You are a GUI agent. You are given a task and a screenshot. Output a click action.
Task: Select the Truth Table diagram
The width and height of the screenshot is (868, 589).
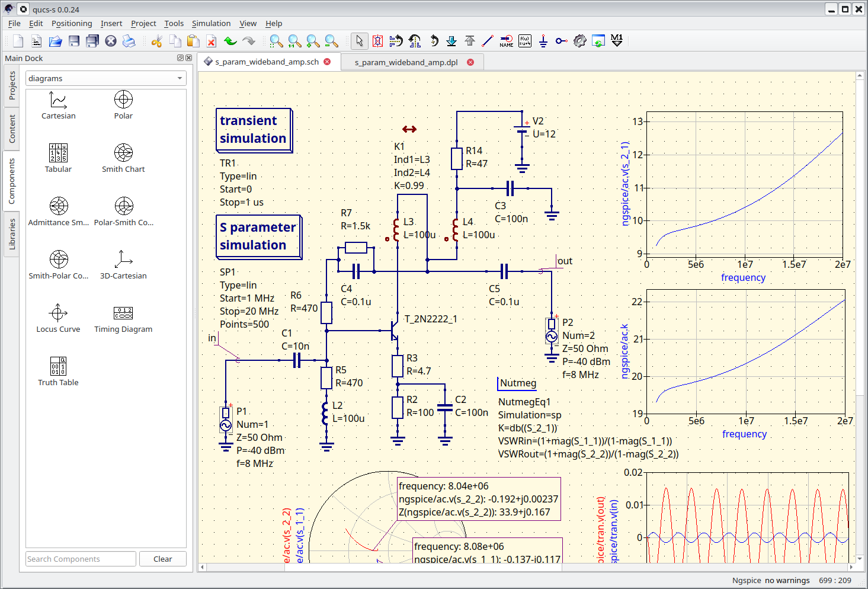pyautogui.click(x=58, y=372)
